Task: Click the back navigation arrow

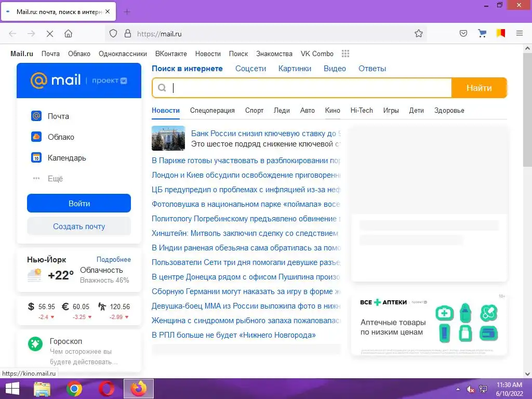Action: tap(12, 34)
